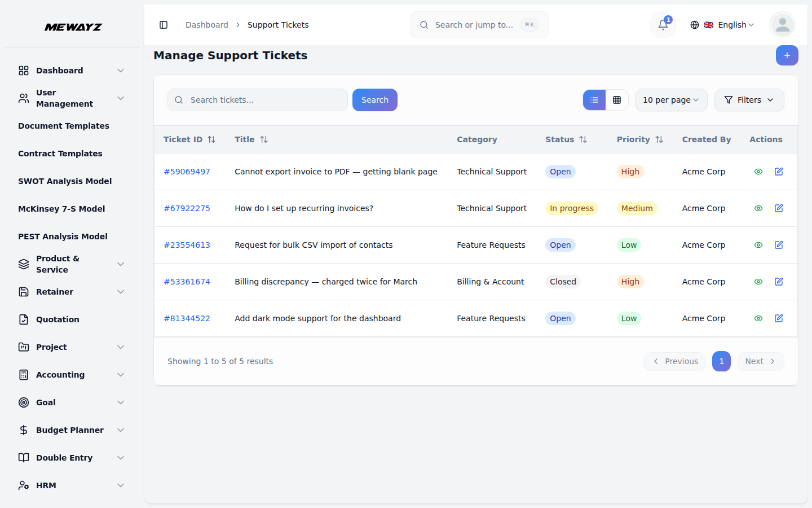Image resolution: width=812 pixels, height=508 pixels.
Task: Expand the Accounting section in the sidebar
Action: [60, 374]
